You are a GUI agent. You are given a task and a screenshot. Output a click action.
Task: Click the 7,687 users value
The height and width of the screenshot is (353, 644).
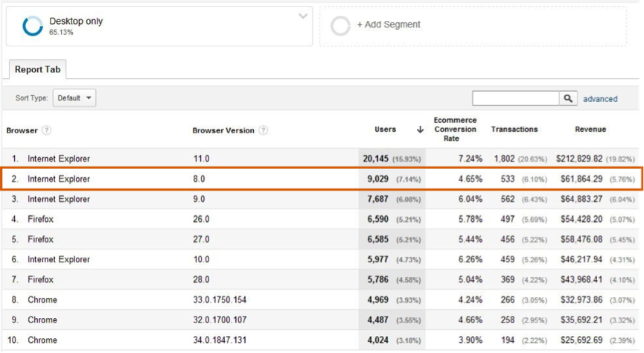coord(378,199)
